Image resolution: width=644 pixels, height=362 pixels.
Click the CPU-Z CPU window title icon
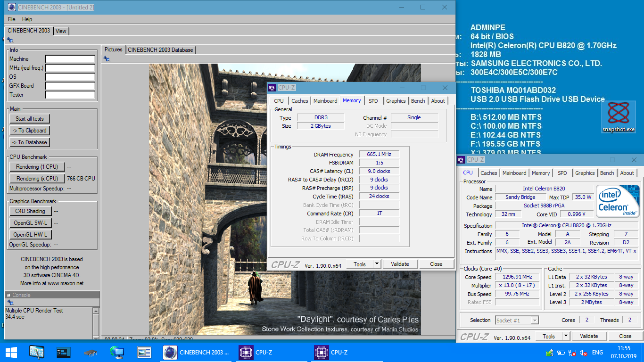[x=461, y=160]
